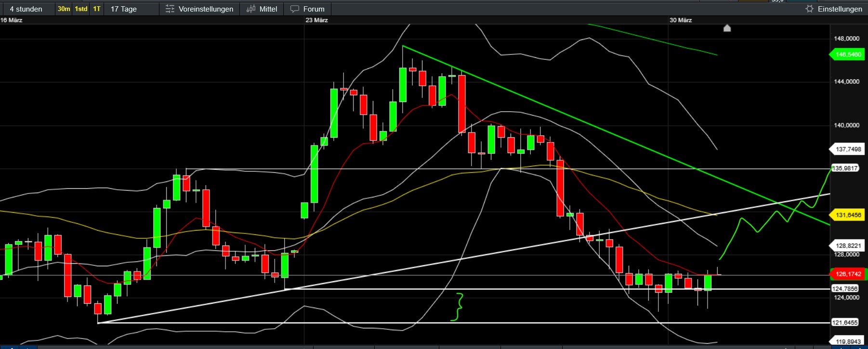Click the 119,8943 price label

pos(848,342)
